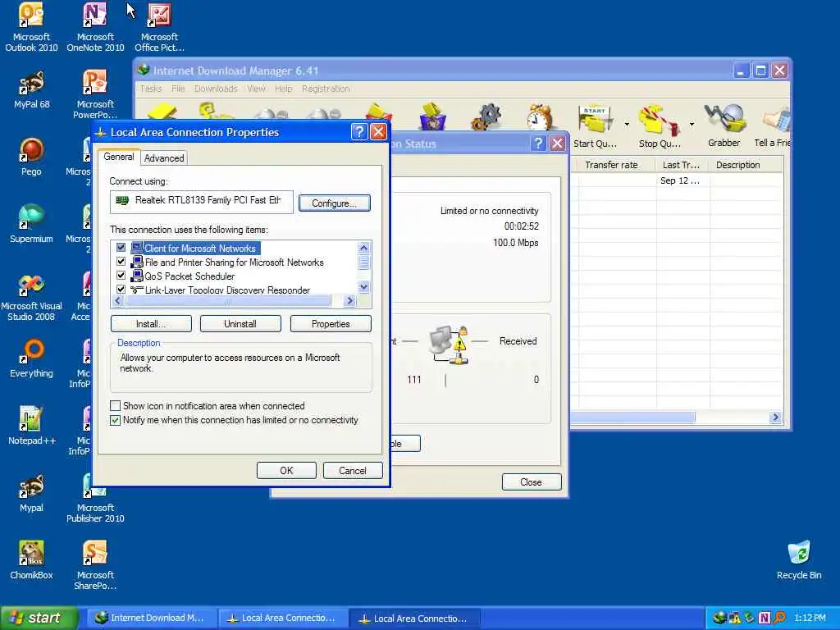Cancel the connection properties dialog
Viewport: 840px width, 630px height.
(x=353, y=470)
